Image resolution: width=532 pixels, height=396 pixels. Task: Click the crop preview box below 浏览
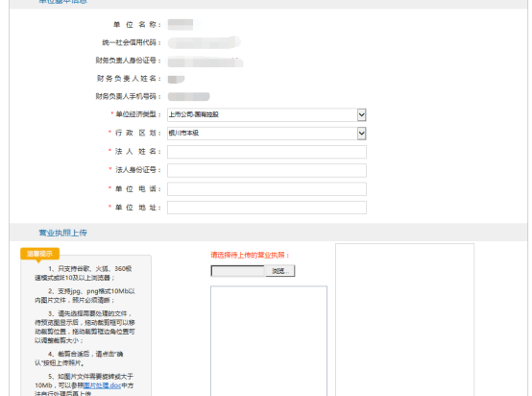pyautogui.click(x=269, y=340)
